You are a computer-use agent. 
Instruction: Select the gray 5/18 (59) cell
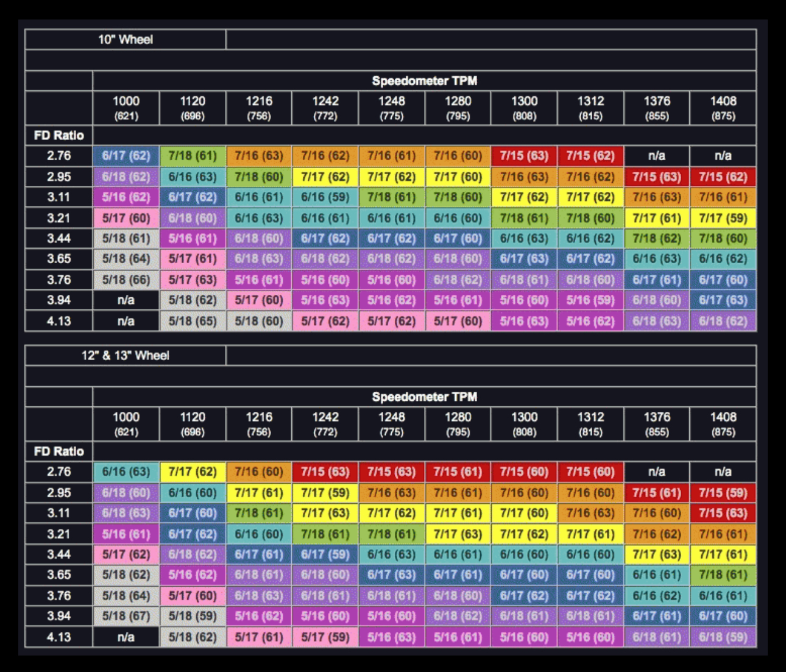coord(193,616)
